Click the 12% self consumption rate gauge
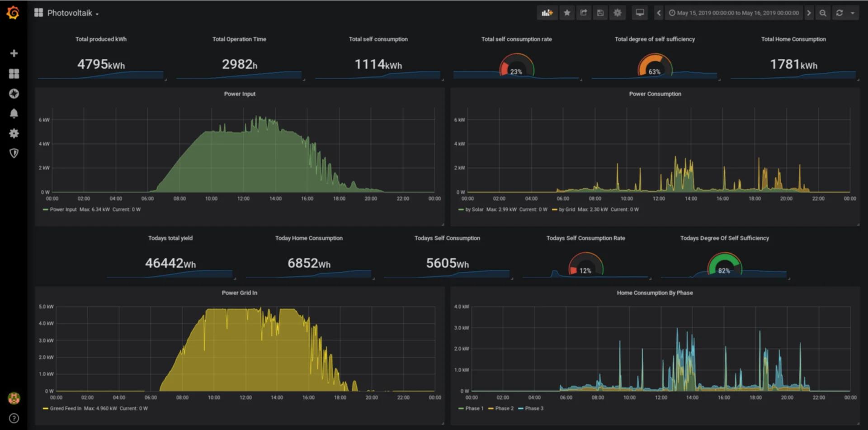Image resolution: width=868 pixels, height=430 pixels. 586,265
